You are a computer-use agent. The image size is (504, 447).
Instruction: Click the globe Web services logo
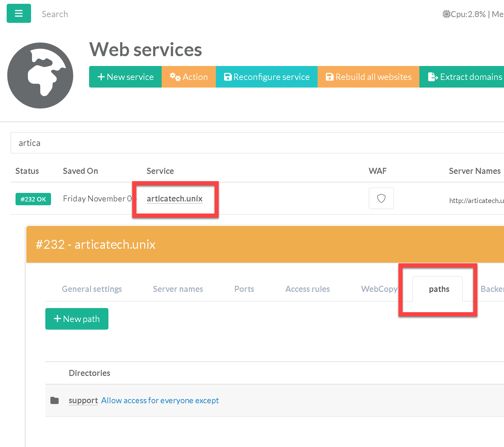tap(40, 76)
